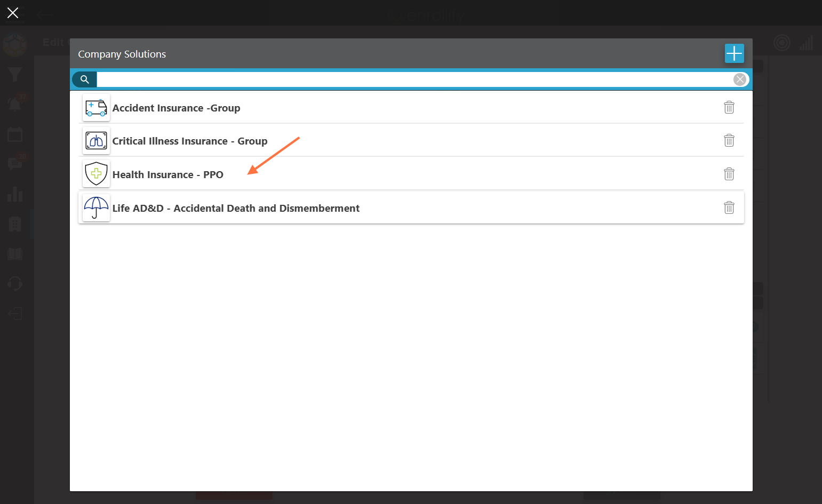Add a new company solution with plus button
The width and height of the screenshot is (822, 504).
coord(734,53)
